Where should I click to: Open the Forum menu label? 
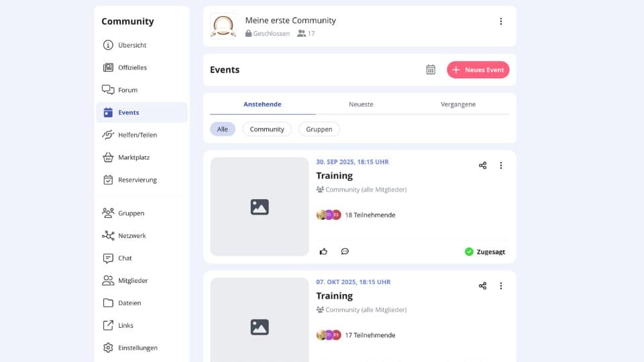pyautogui.click(x=127, y=90)
